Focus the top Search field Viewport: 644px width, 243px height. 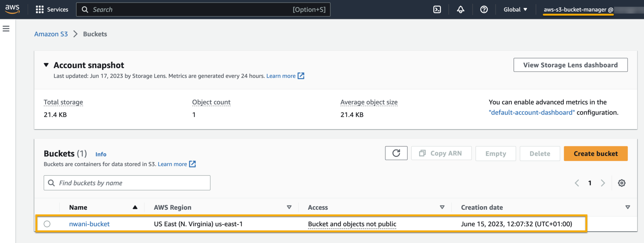click(203, 9)
